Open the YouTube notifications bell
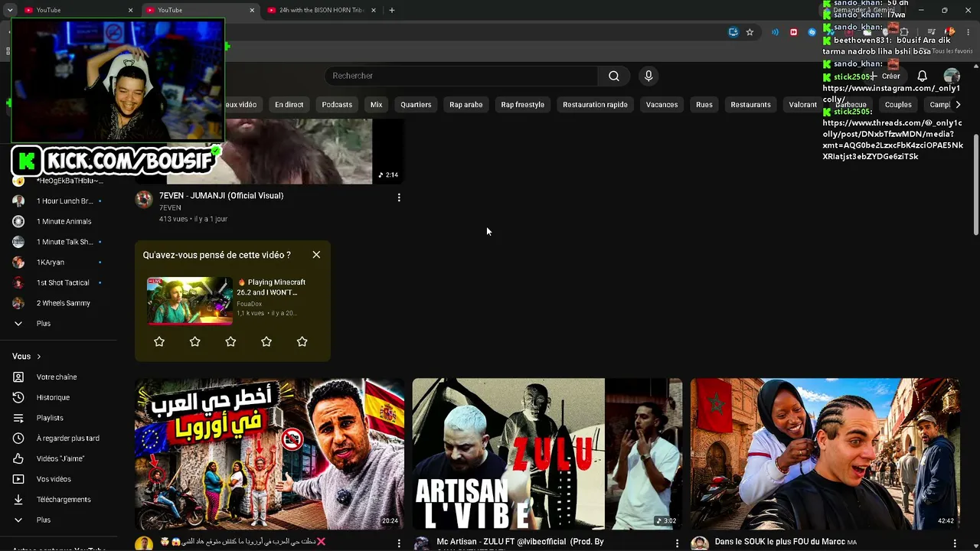The height and width of the screenshot is (551, 980). [x=923, y=76]
